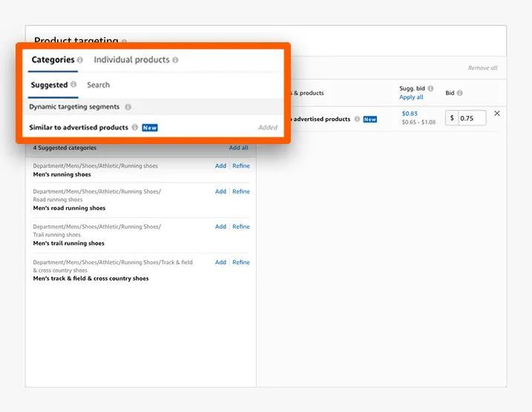The width and height of the screenshot is (532, 412).
Task: Refine Men's running shoes category
Action: tap(241, 166)
